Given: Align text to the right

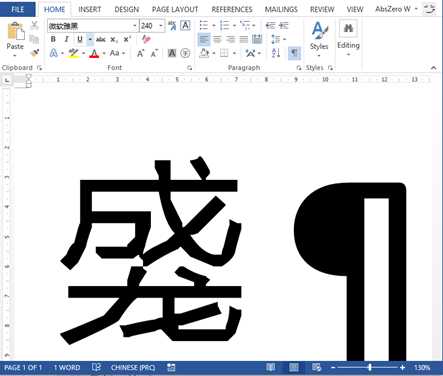Looking at the screenshot, I should pos(231,40).
